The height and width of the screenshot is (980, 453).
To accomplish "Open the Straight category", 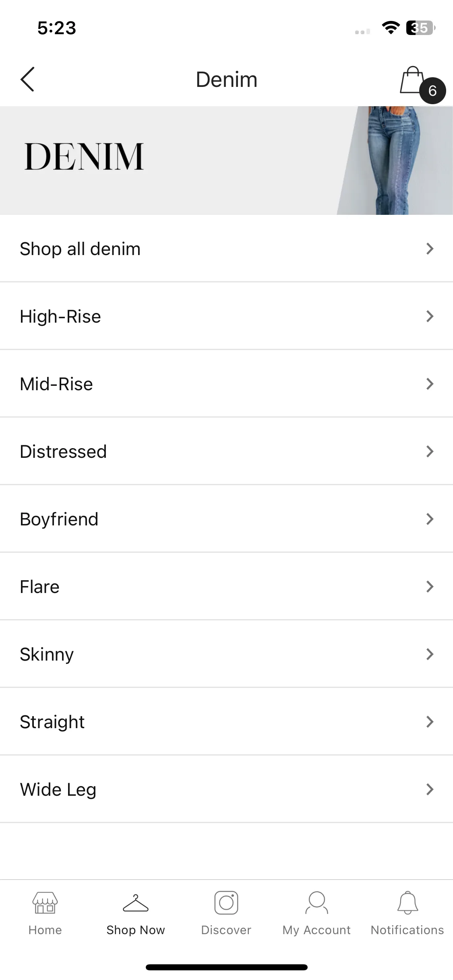I will click(x=226, y=722).
